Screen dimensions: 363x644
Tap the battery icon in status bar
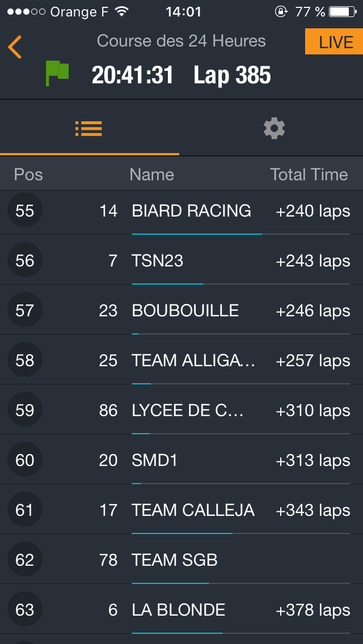click(343, 11)
